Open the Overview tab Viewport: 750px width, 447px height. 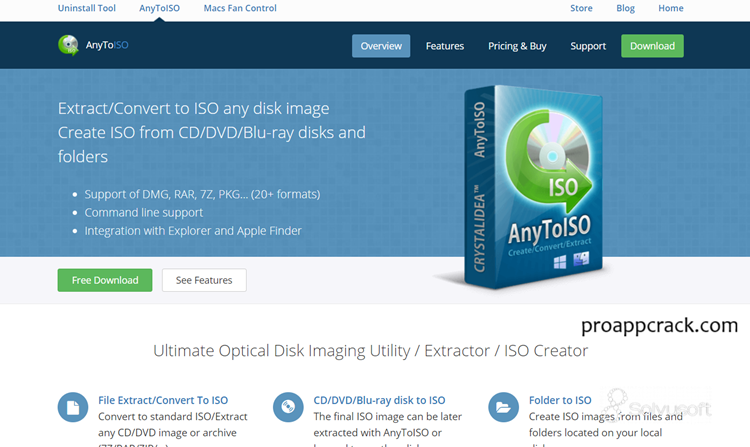(x=381, y=46)
